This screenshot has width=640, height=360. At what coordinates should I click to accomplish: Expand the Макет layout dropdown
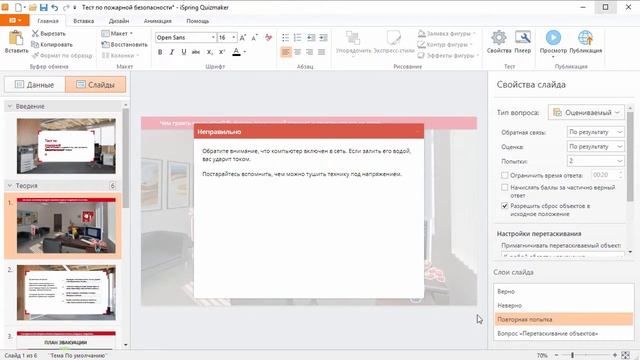(117, 33)
